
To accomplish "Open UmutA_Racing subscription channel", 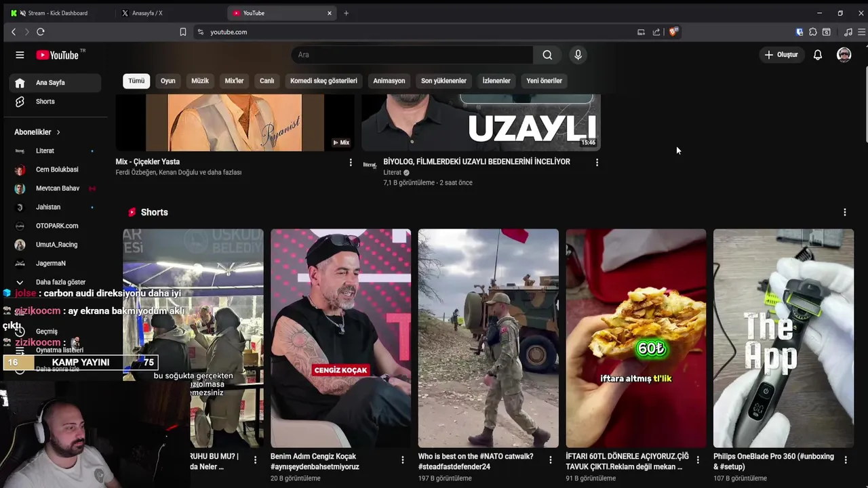I will click(56, 245).
